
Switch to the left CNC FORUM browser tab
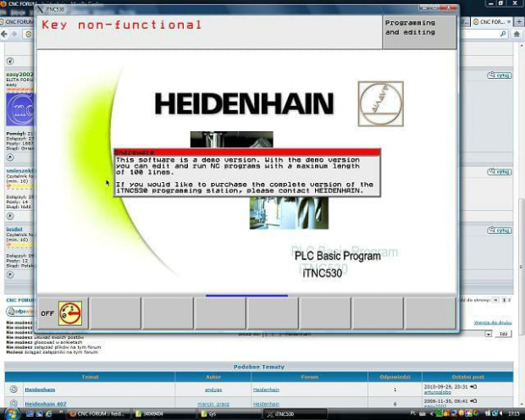tap(17, 22)
